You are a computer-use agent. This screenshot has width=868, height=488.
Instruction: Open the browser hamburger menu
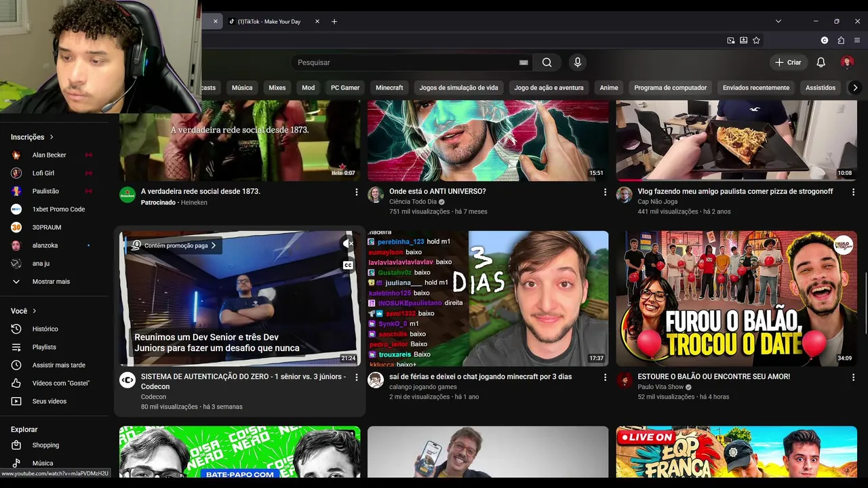(857, 40)
